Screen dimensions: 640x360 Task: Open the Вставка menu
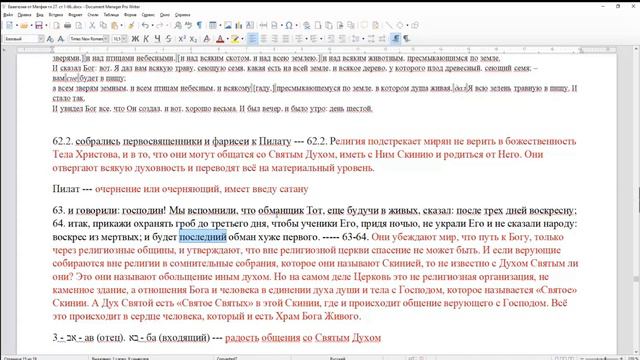[x=56, y=15]
